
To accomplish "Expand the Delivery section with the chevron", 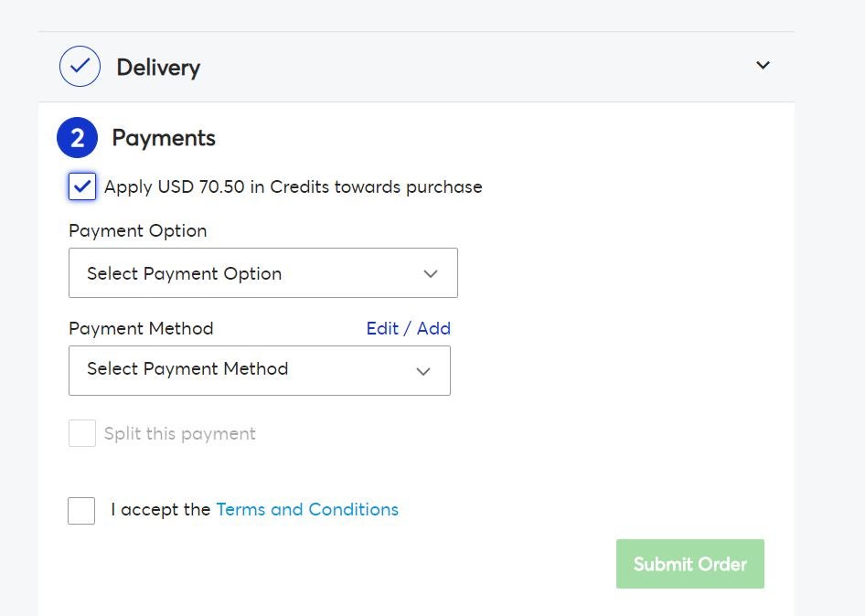I will (763, 65).
